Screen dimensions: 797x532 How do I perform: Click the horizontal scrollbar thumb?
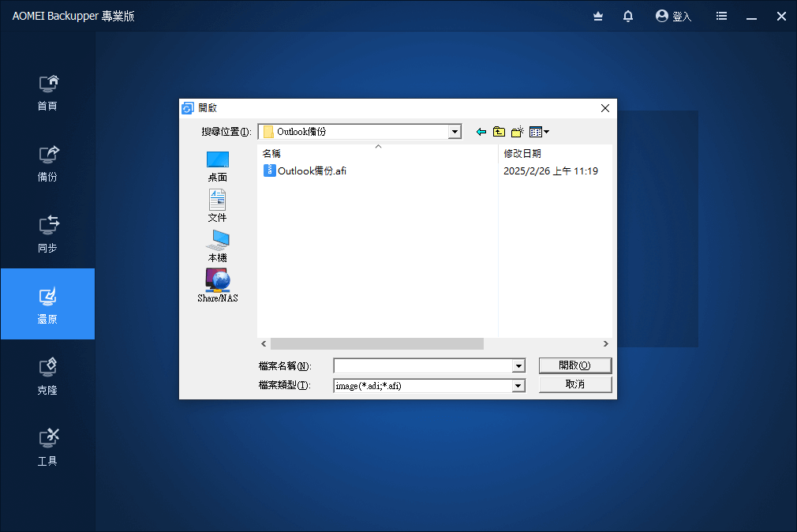pyautogui.click(x=377, y=344)
